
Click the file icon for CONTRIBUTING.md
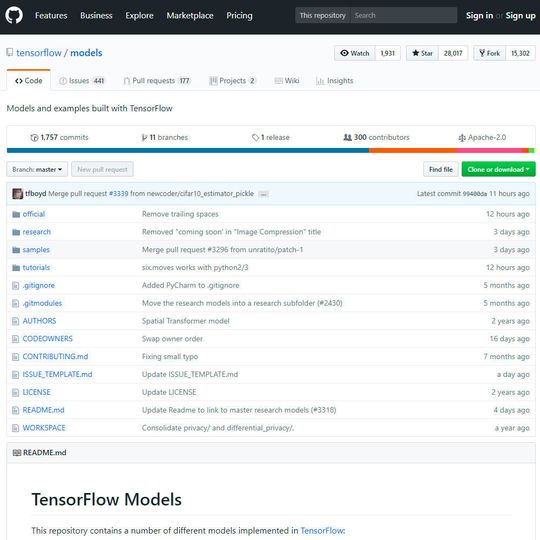pyautogui.click(x=15, y=357)
